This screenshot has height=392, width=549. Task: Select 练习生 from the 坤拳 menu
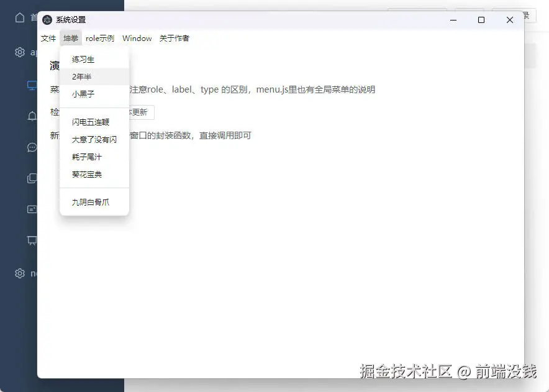tap(83, 59)
